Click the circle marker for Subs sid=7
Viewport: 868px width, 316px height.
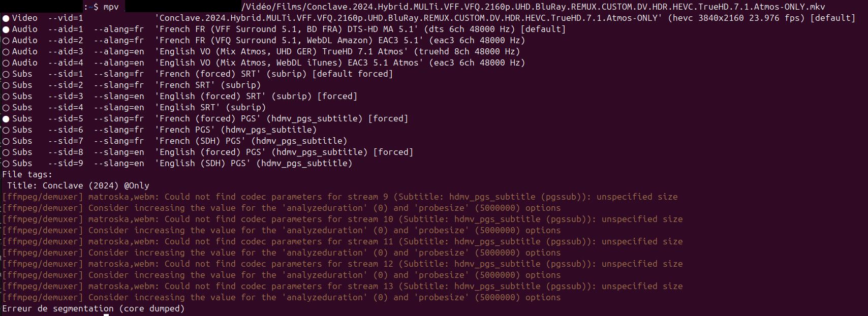pyautogui.click(x=6, y=141)
